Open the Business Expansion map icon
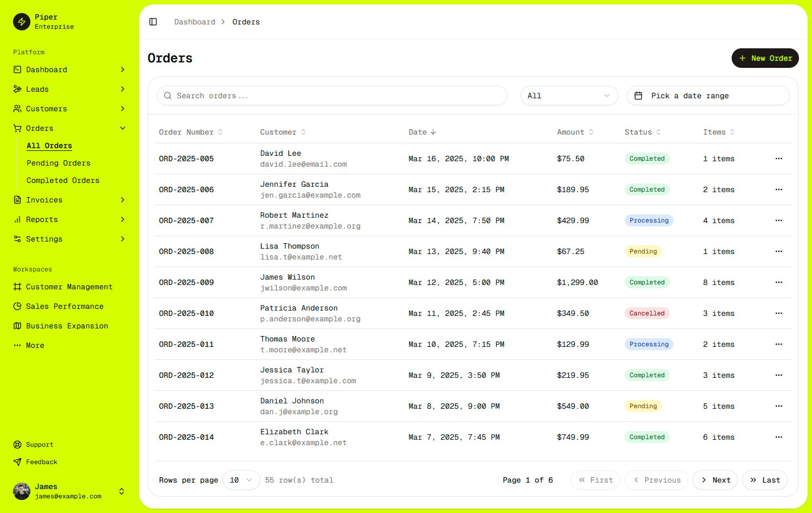This screenshot has width=812, height=513. [x=17, y=326]
